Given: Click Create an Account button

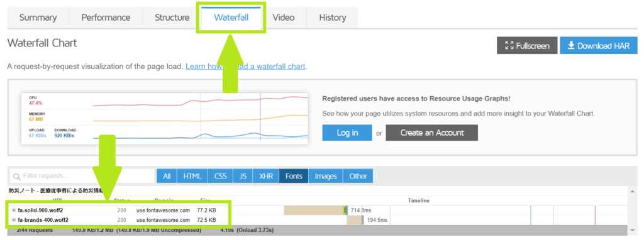Looking at the screenshot, I should click(431, 133).
